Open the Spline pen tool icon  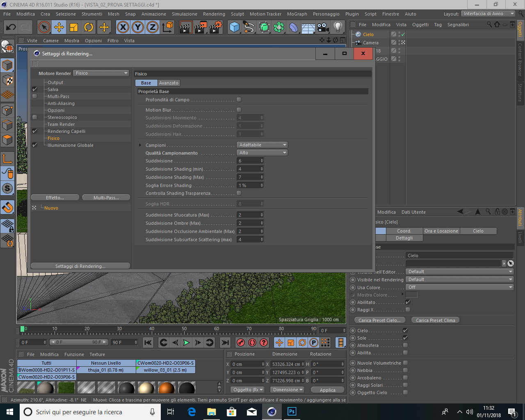click(x=249, y=27)
